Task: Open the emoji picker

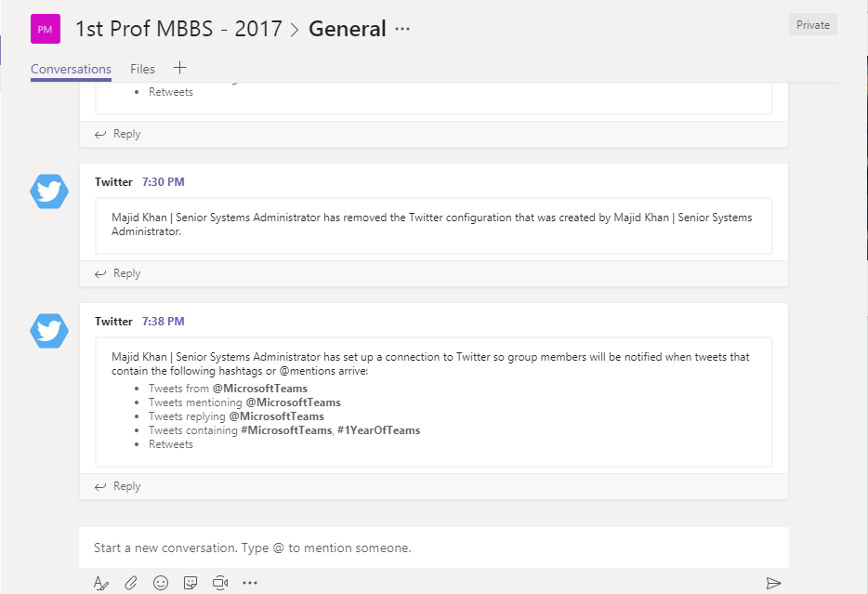Action: pyautogui.click(x=161, y=583)
